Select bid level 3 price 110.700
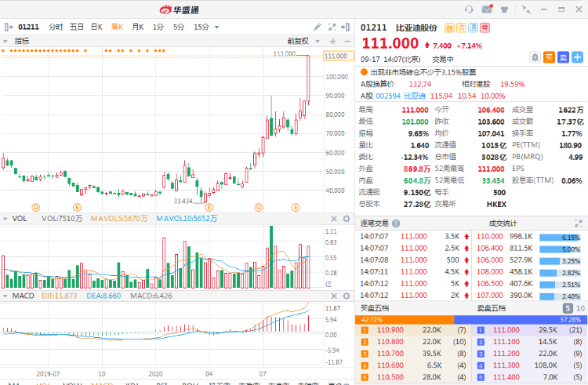Viewport: 588px width, 385px height. pyautogui.click(x=390, y=354)
